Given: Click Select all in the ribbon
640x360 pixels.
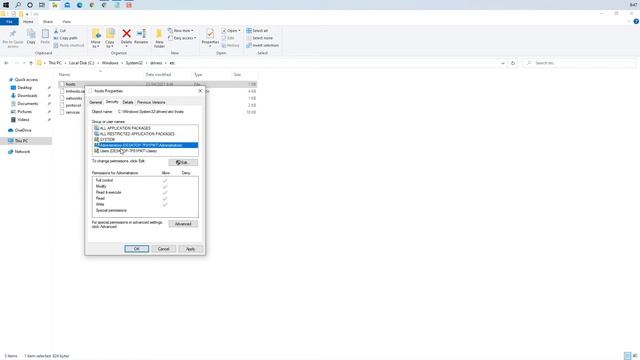Looking at the screenshot, I should [257, 31].
